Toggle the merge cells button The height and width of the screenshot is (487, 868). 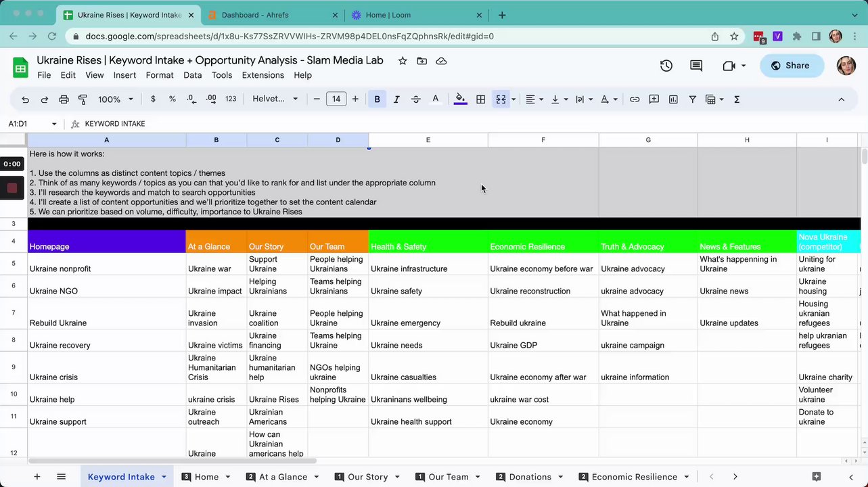pos(501,99)
